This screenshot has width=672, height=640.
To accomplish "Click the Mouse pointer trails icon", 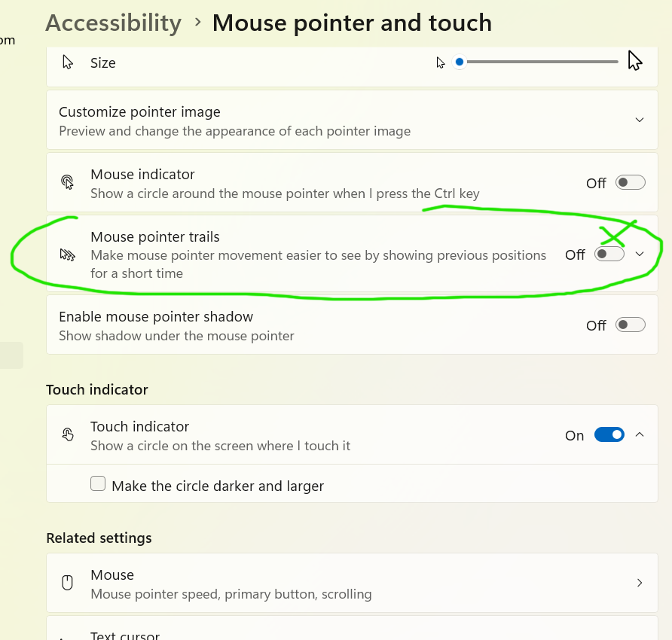I will [68, 254].
